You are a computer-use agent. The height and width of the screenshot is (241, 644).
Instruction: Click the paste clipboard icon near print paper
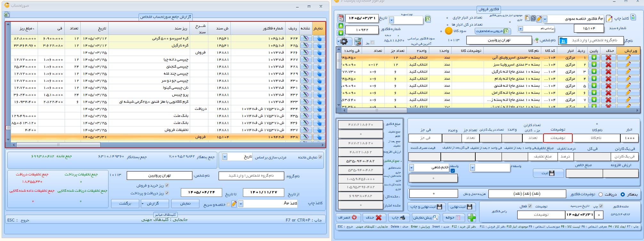pyautogui.click(x=527, y=19)
